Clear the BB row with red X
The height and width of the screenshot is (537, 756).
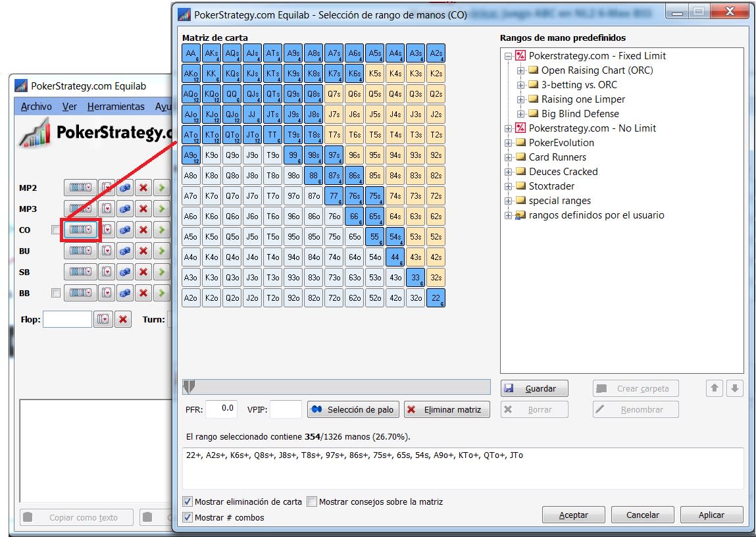(x=143, y=293)
